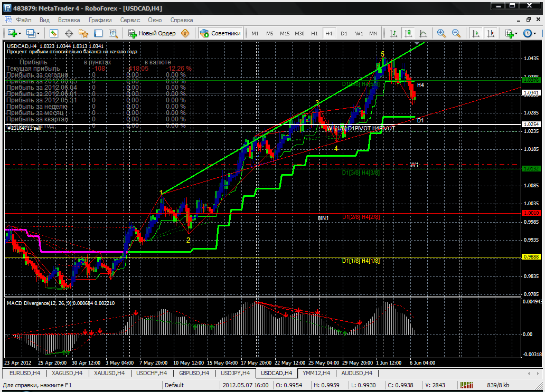Switch to the GBPUSD,H4 chart tab
The width and height of the screenshot is (545, 392).
pos(194,373)
